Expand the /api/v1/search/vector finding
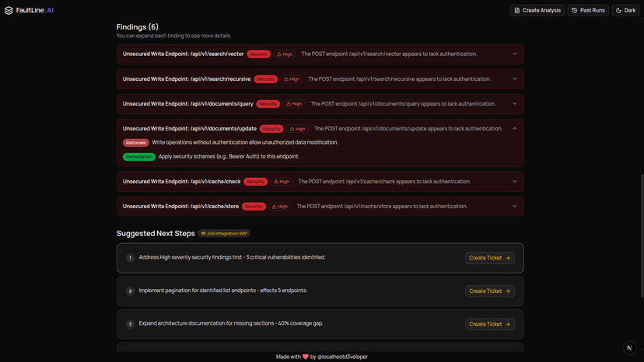 514,54
